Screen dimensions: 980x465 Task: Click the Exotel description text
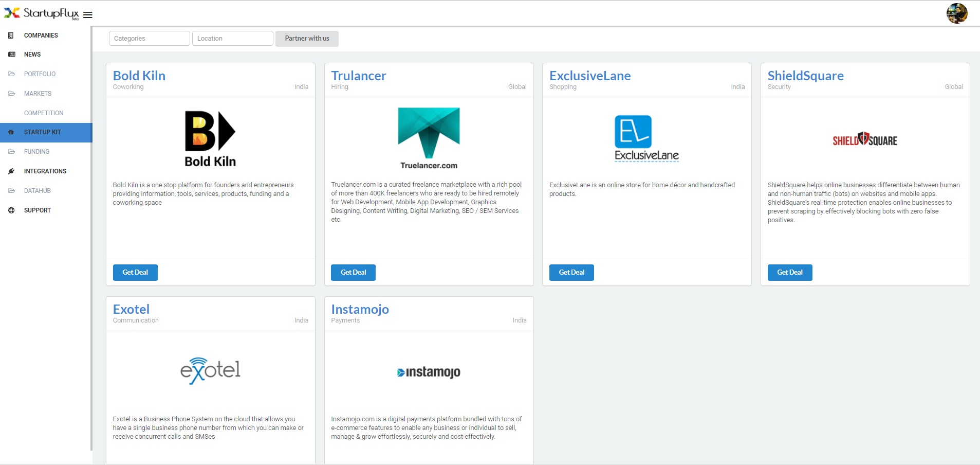tap(208, 428)
